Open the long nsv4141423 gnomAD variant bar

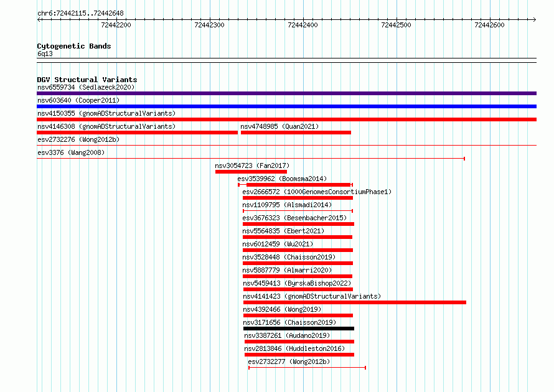pos(354,302)
